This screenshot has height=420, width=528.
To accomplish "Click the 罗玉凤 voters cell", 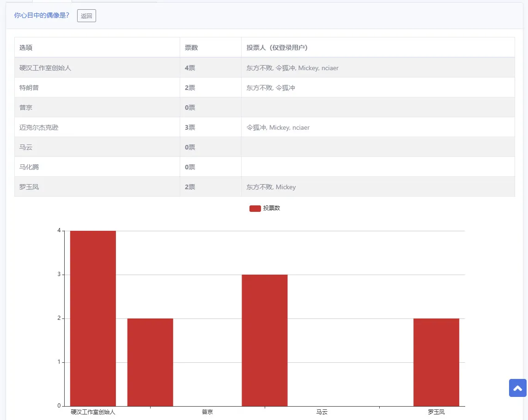I will (378, 187).
